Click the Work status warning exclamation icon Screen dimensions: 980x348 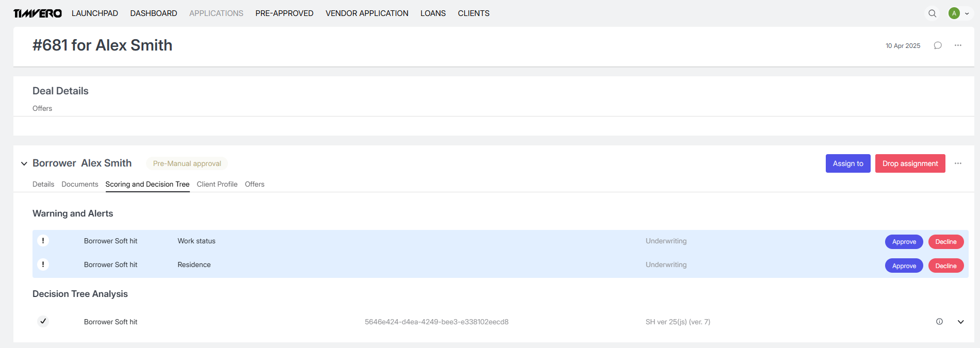43,241
